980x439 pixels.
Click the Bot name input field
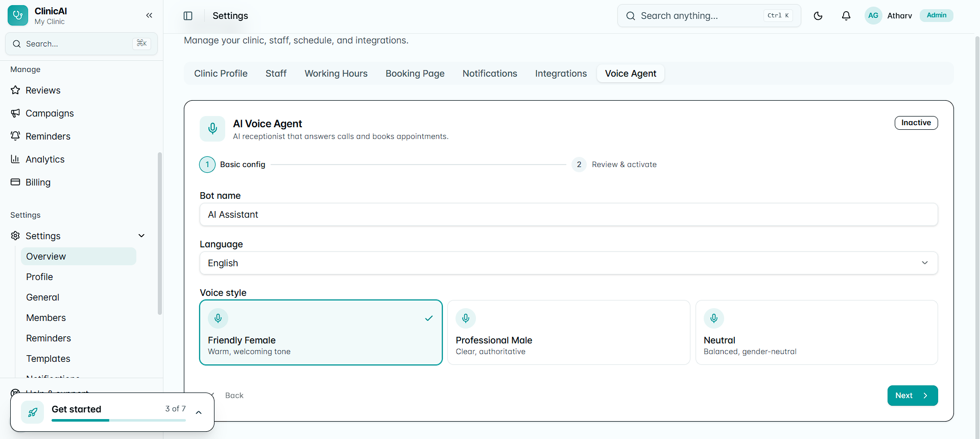[x=568, y=215]
